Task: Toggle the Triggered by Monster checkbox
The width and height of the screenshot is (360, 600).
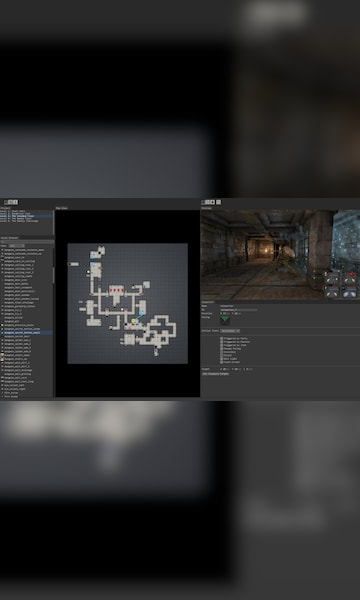Action: 222,342
